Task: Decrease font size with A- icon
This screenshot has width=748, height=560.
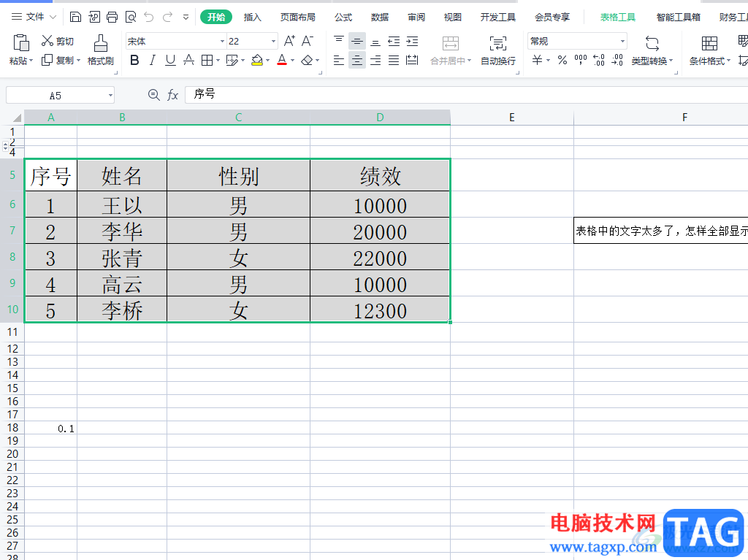Action: click(308, 41)
